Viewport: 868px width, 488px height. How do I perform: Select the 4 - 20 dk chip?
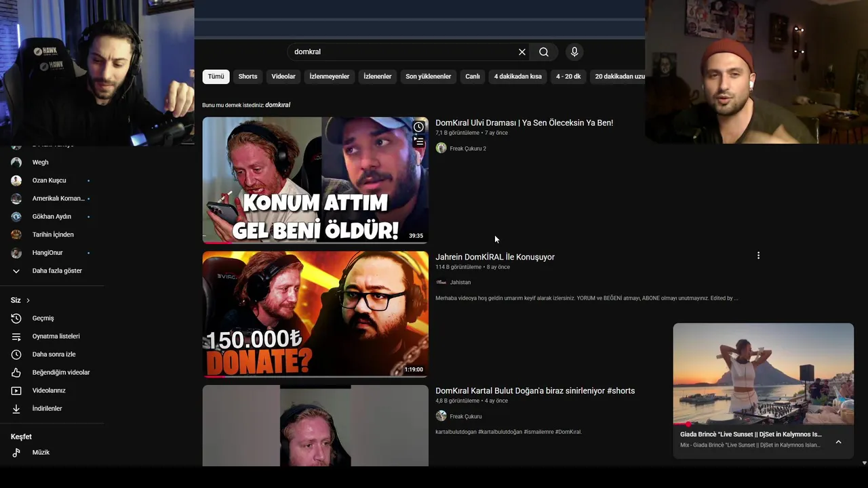(568, 77)
